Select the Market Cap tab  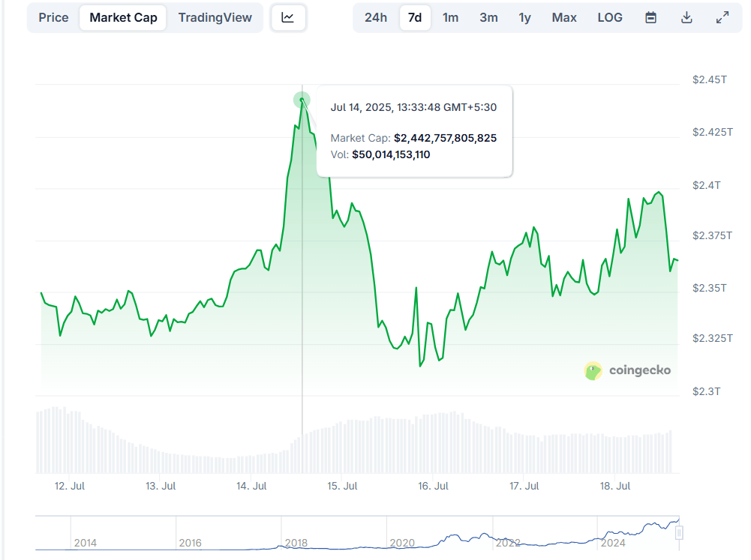tap(123, 17)
